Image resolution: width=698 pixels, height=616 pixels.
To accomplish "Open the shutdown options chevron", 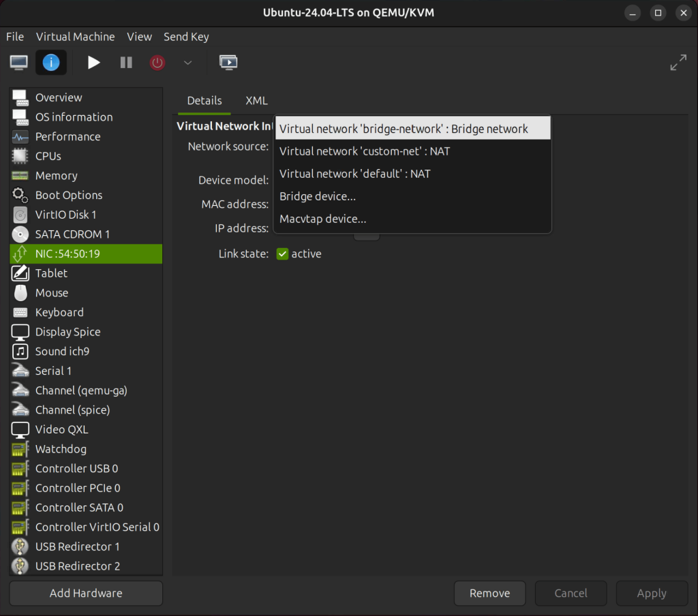I will [x=188, y=62].
